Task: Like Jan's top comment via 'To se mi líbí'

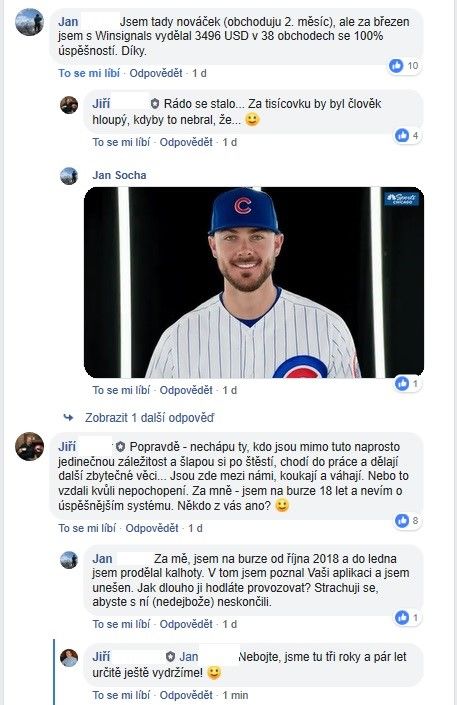Action: (x=89, y=73)
